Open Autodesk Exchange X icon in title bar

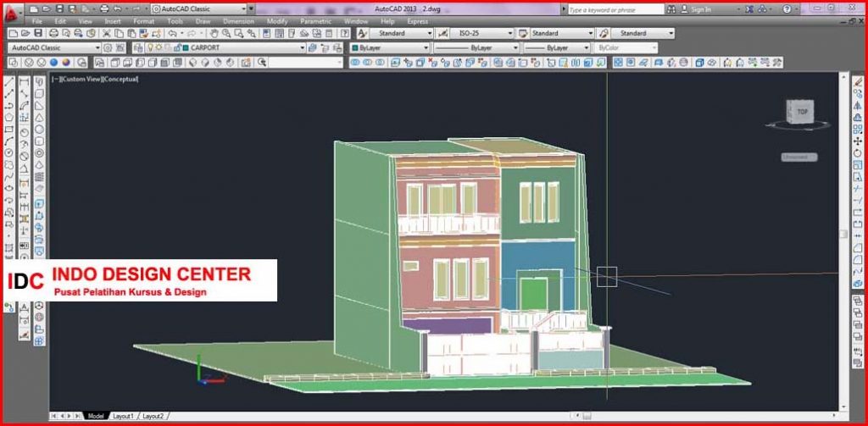tap(749, 9)
